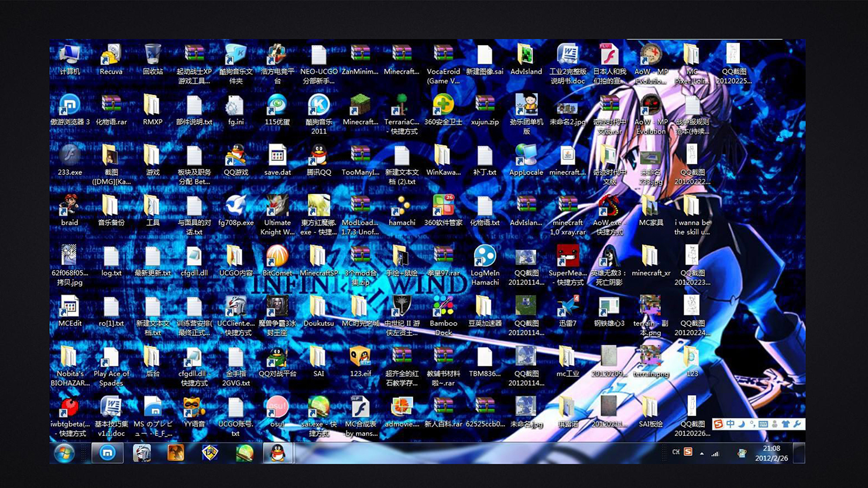Screen dimensions: 868x488
Task: Open the 化物语.rar archive
Action: click(x=111, y=110)
